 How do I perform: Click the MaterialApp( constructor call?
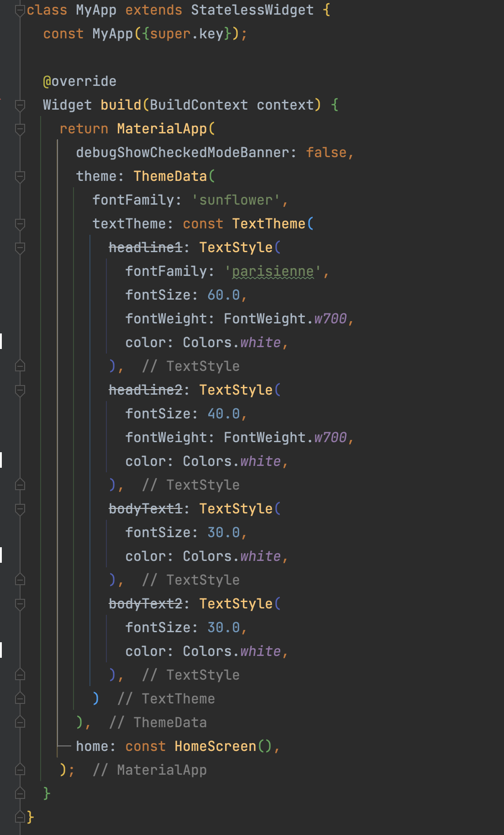[x=166, y=129]
